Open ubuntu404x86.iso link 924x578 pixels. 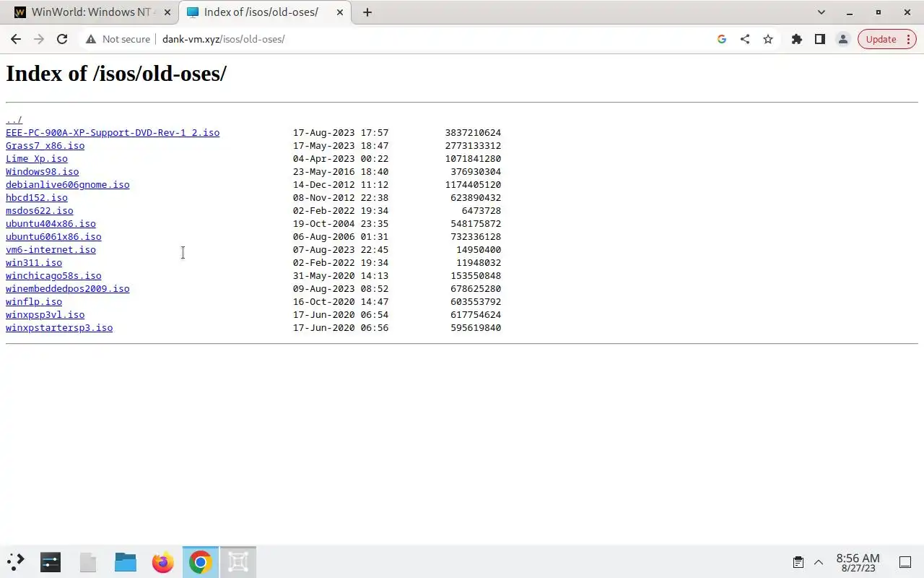point(51,223)
